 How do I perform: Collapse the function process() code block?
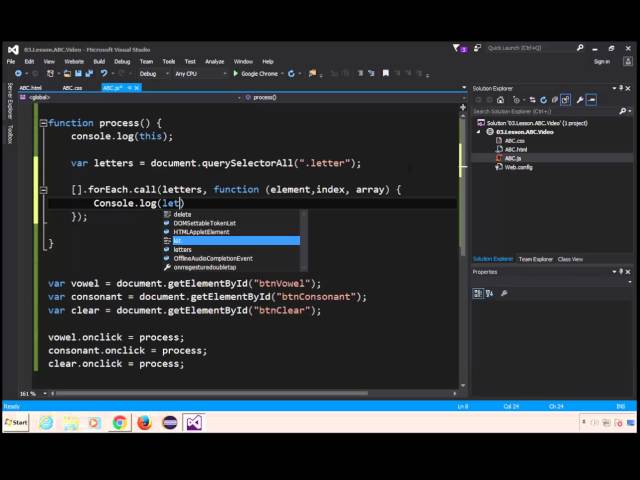[43, 123]
